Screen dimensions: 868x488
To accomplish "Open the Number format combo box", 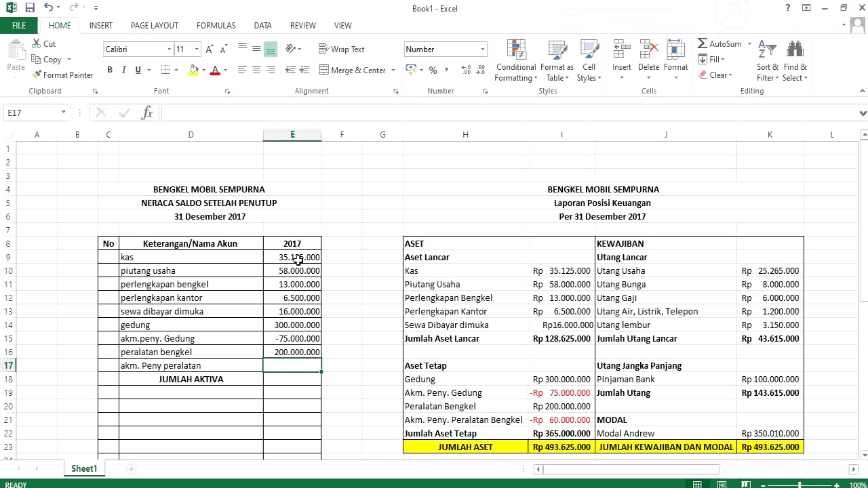I will click(446, 49).
